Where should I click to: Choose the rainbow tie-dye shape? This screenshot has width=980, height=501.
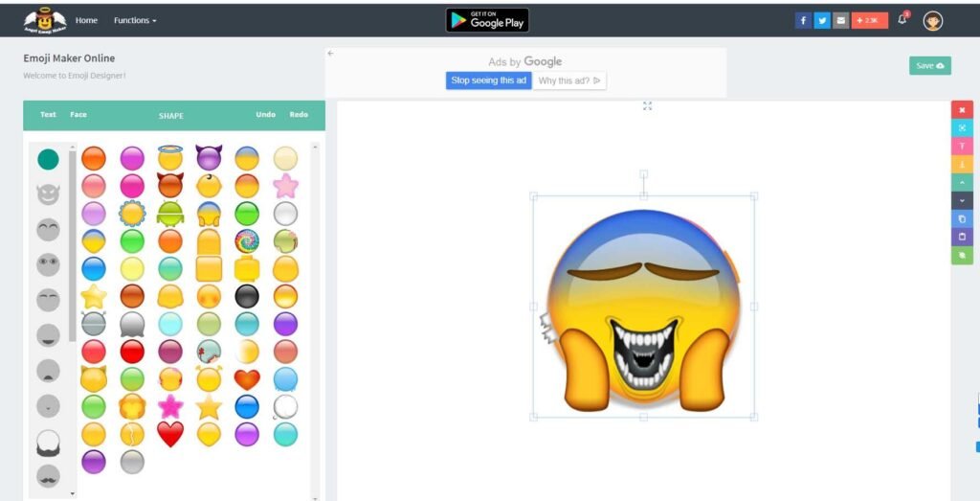247,240
